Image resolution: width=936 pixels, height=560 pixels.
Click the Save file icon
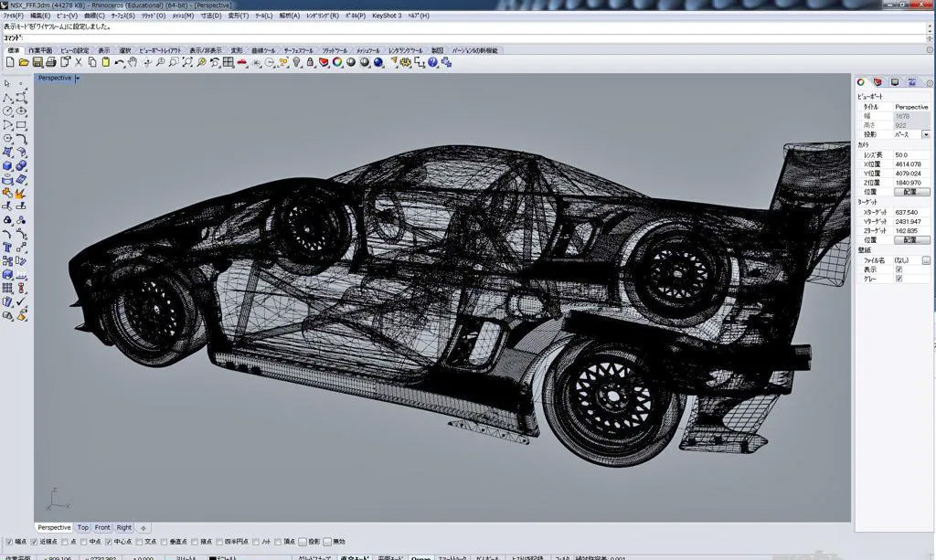coord(37,62)
